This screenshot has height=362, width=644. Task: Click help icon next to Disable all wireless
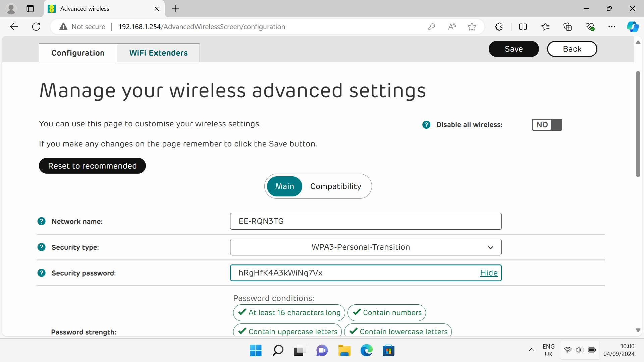pos(426,125)
